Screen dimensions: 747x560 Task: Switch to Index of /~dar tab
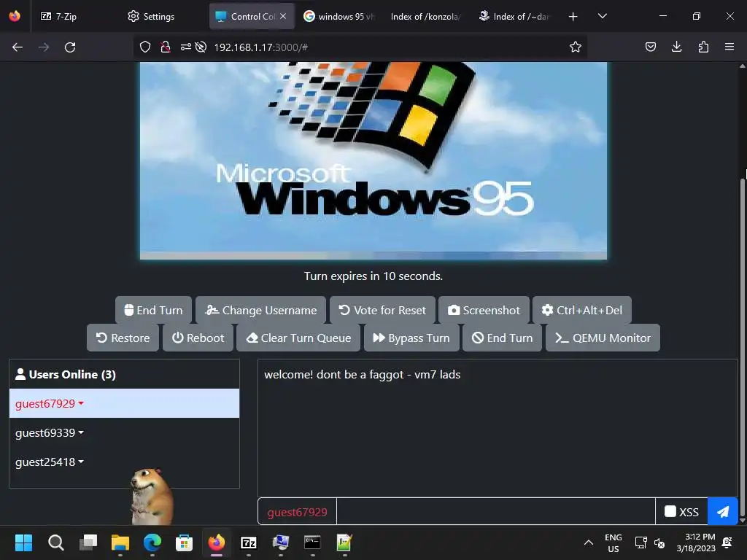tap(514, 16)
